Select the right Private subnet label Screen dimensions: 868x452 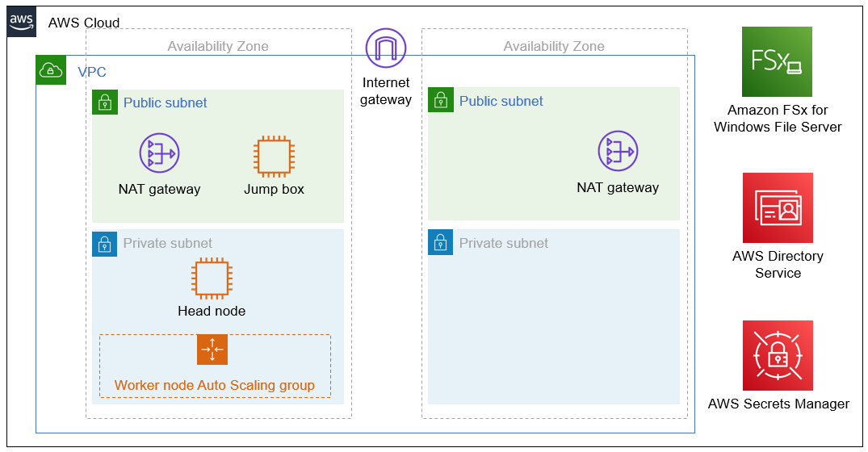(504, 244)
